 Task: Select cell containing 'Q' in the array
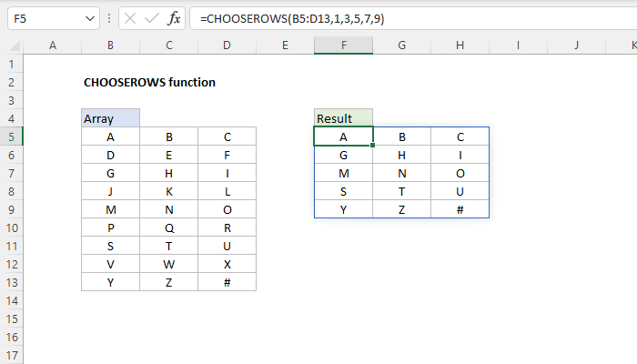coord(169,227)
